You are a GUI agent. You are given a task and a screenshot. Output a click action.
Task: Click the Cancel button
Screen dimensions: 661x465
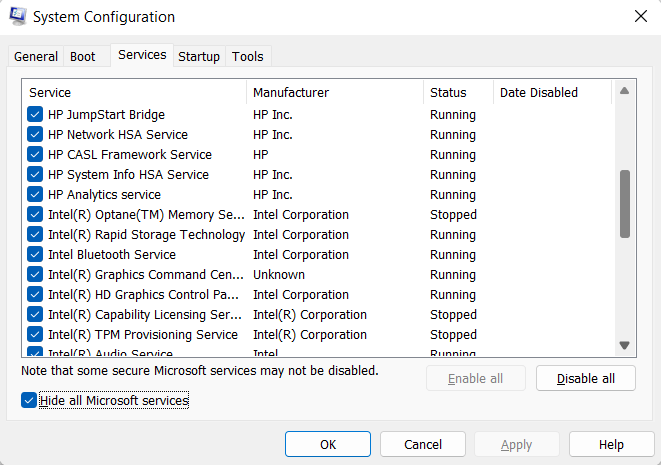point(423,444)
